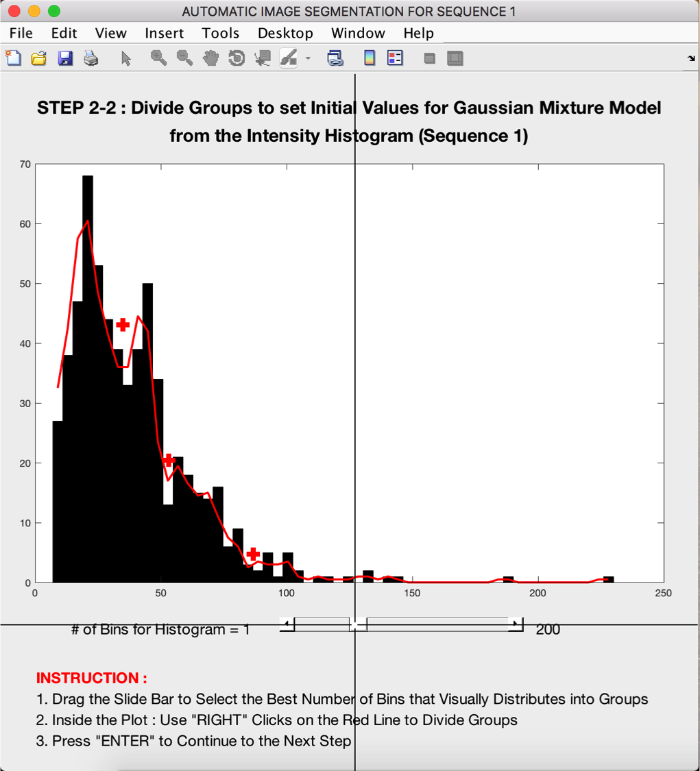Enable the Data Cursor tool
700x771 pixels.
pyautogui.click(x=262, y=58)
